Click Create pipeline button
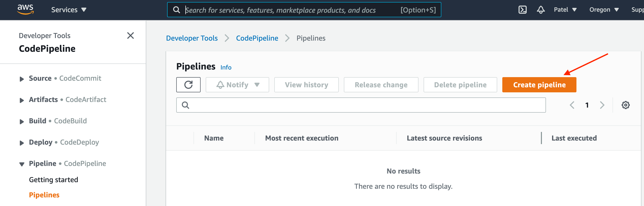This screenshot has width=644, height=206. coord(539,85)
